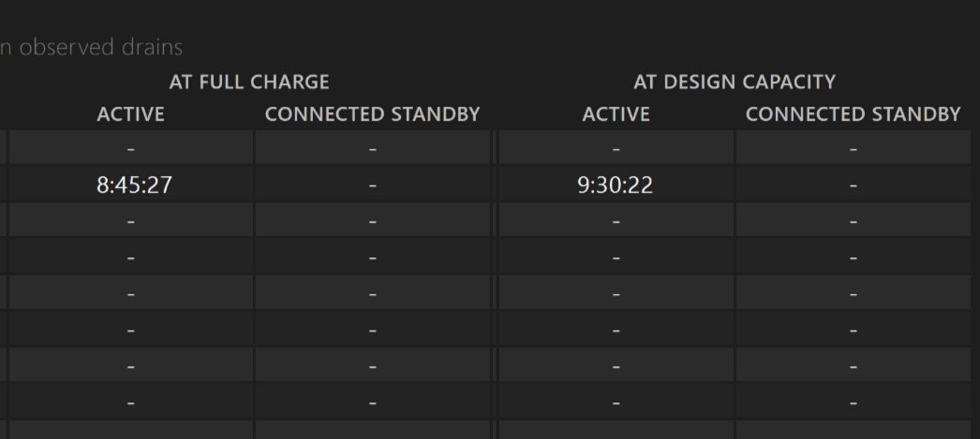The image size is (980, 439).
Task: Click last row design capacity CONNECTED STANDBY dash
Action: (854, 402)
